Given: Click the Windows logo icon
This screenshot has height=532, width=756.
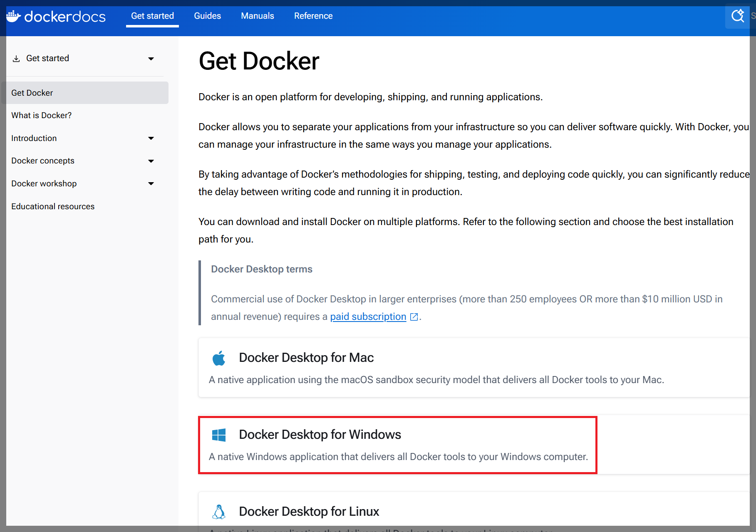Looking at the screenshot, I should click(219, 435).
